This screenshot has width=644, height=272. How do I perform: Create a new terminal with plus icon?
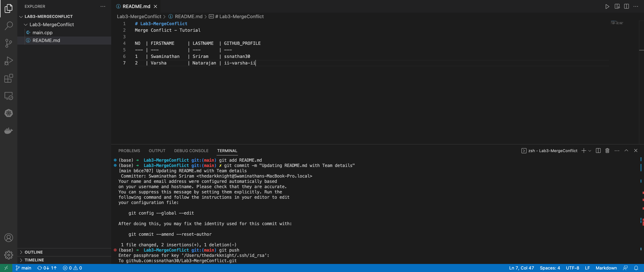click(584, 151)
